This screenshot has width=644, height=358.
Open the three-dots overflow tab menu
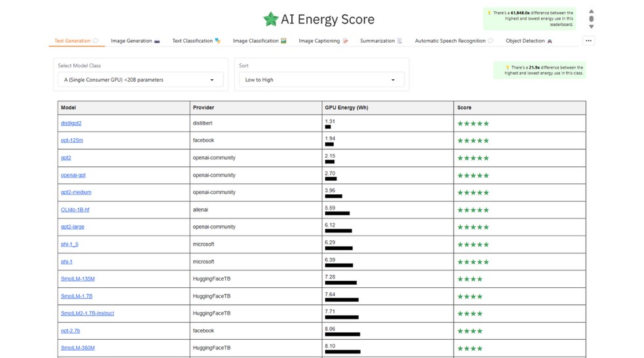coord(588,41)
